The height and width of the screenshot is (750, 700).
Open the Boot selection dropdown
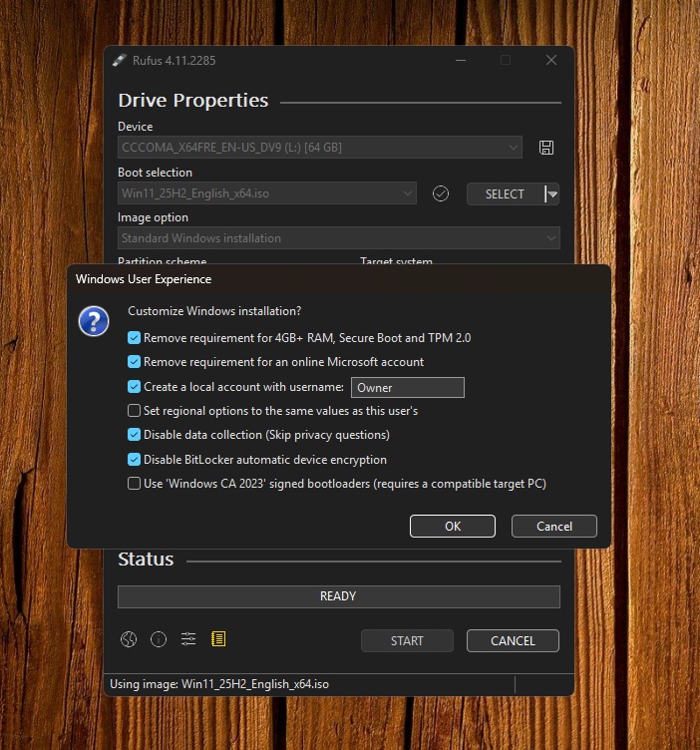pos(407,193)
